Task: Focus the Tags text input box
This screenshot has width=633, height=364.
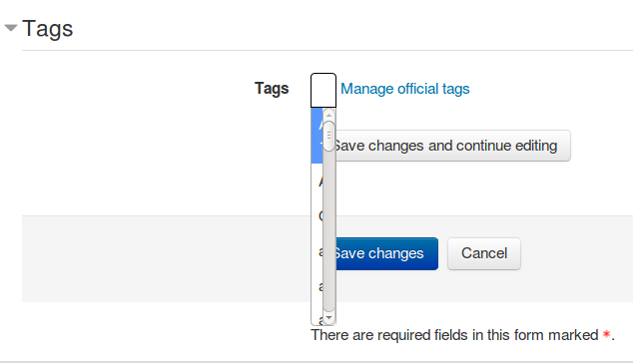Action: (322, 90)
